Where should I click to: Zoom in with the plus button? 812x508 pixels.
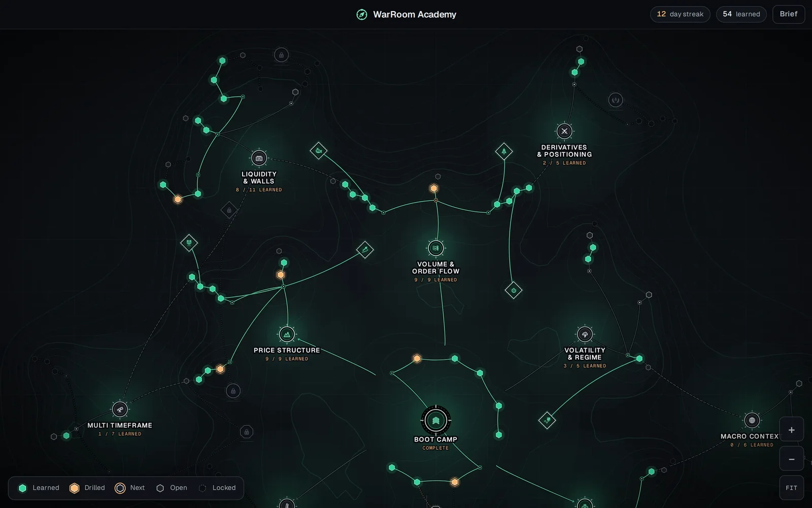coord(791,430)
